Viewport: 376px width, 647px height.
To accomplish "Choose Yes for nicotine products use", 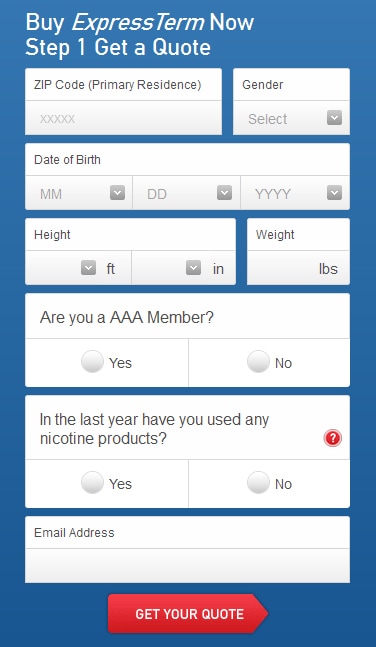I will (x=92, y=483).
